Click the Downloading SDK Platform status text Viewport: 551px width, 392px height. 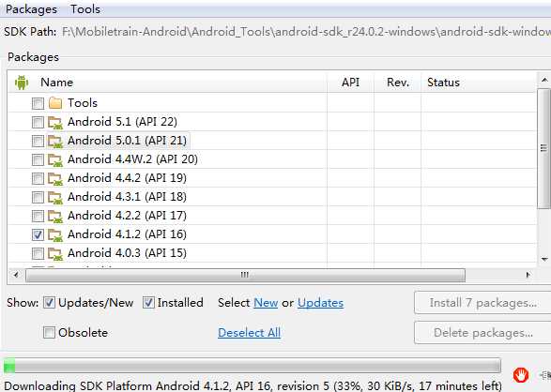click(253, 385)
